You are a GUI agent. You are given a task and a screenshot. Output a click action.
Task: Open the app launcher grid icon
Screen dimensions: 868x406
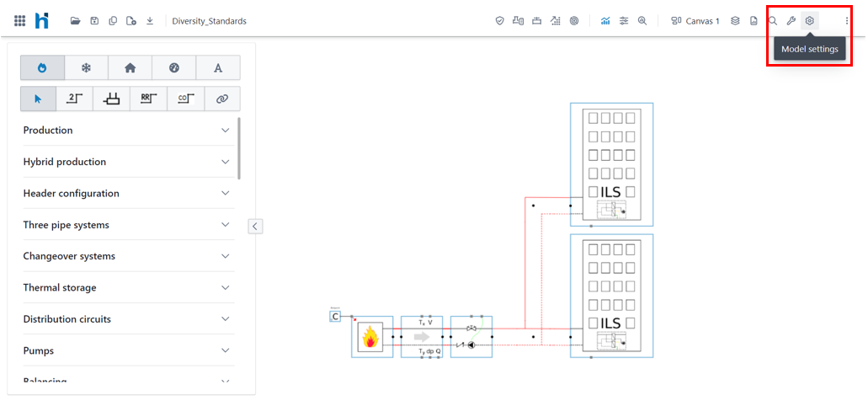(x=19, y=21)
